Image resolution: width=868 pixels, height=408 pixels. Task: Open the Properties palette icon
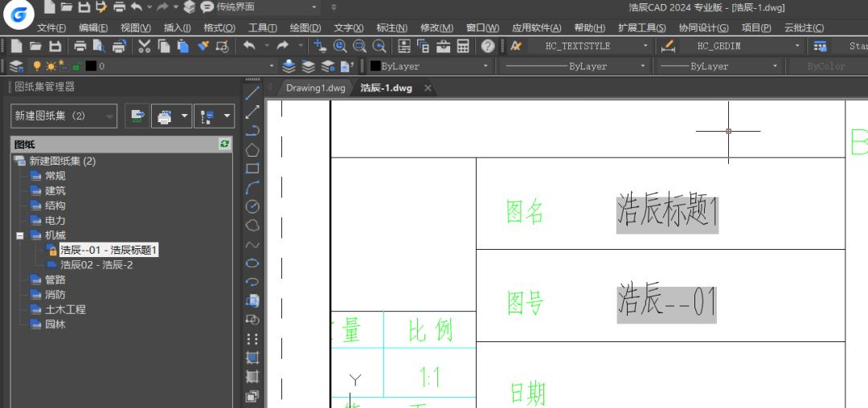pyautogui.click(x=404, y=46)
